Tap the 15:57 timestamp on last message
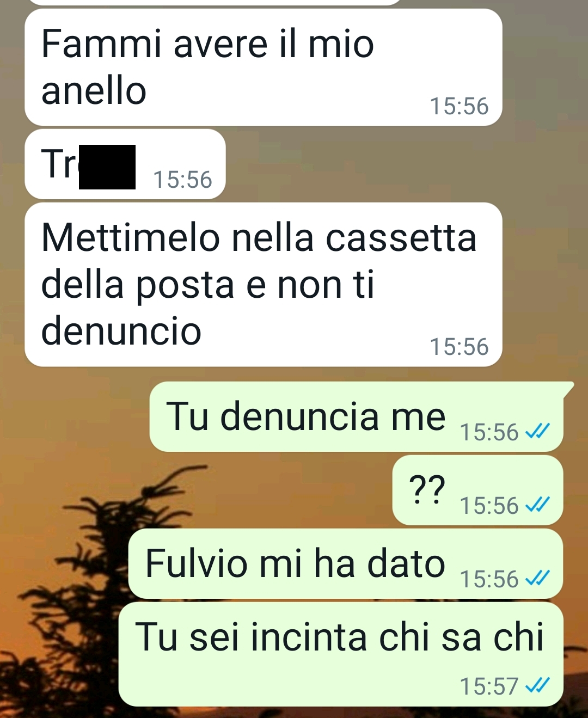Image resolution: width=588 pixels, height=718 pixels. (x=489, y=686)
